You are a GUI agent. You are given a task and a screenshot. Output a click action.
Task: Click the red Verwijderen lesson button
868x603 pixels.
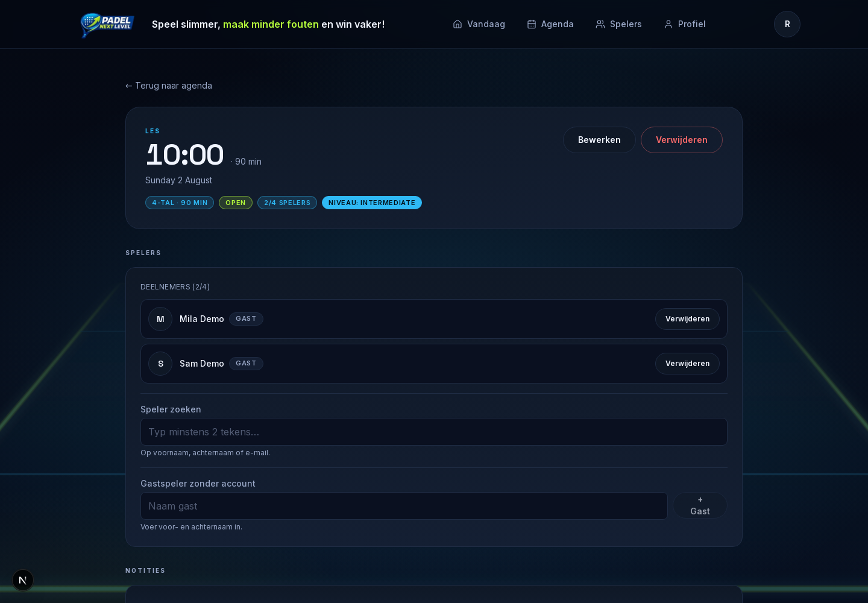[x=682, y=140]
